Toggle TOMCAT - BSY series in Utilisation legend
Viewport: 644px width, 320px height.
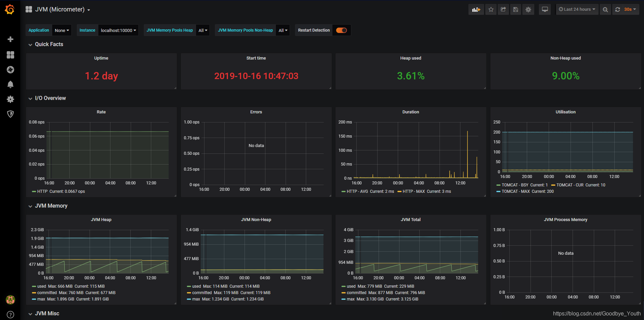pyautogui.click(x=515, y=185)
